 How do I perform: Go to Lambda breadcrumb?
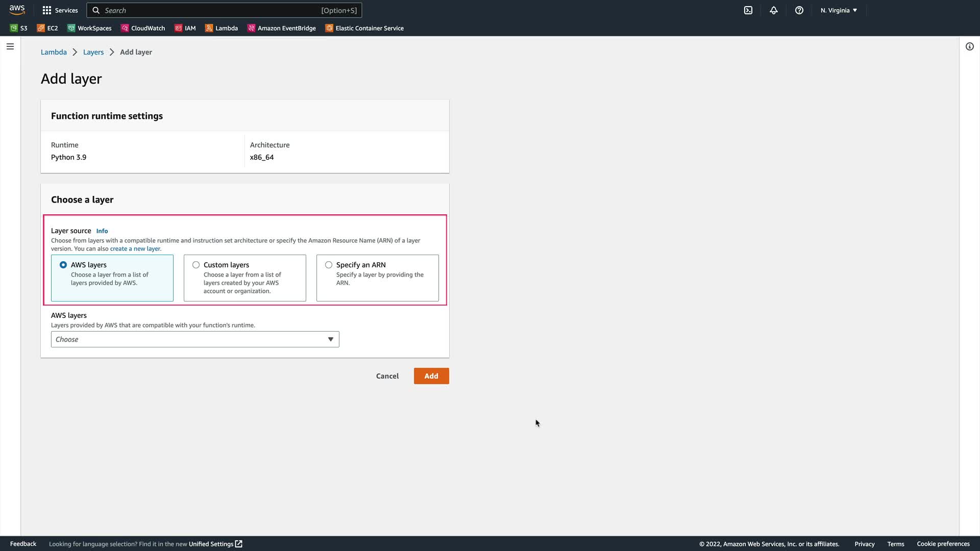click(54, 52)
